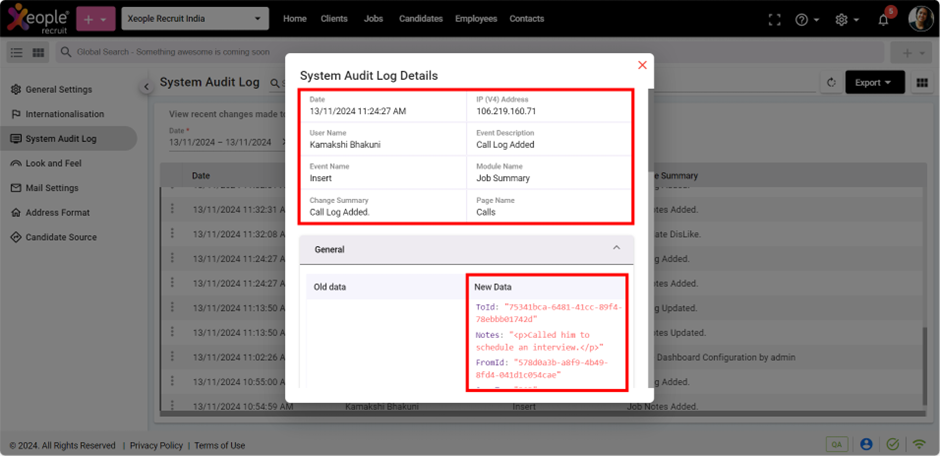Collapse the sidebar with arrow button
Viewport: 940px width, 456px height.
pos(146,87)
